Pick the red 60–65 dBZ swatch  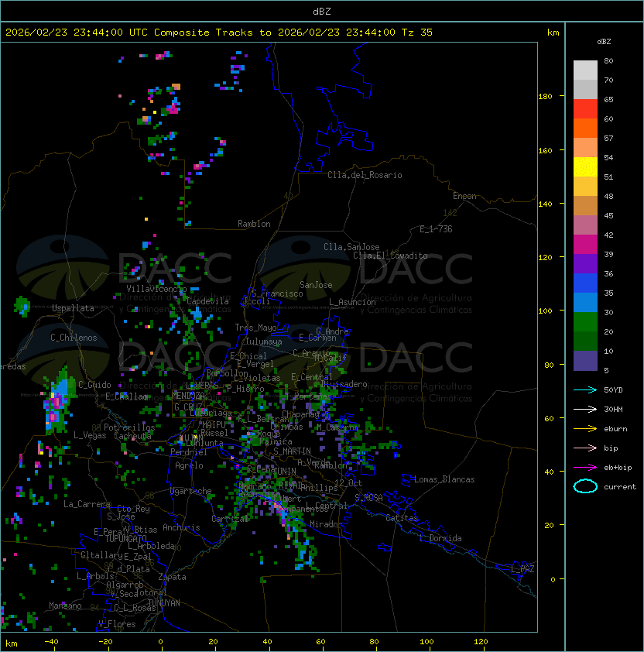[x=585, y=109]
